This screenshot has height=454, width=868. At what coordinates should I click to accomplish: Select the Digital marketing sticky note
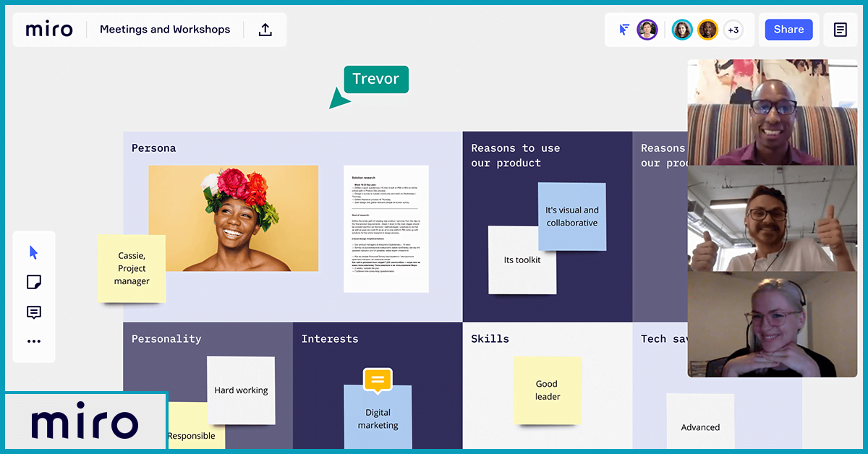point(378,418)
